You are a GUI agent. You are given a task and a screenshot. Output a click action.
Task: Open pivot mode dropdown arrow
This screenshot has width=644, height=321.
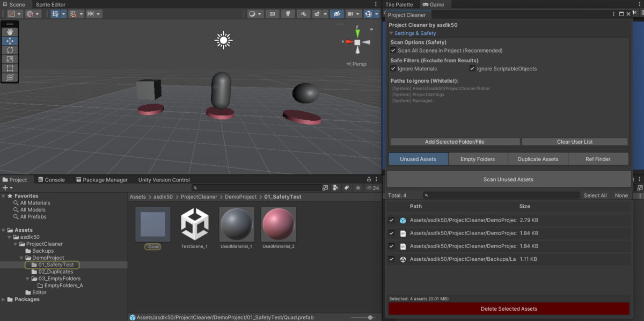point(19,14)
